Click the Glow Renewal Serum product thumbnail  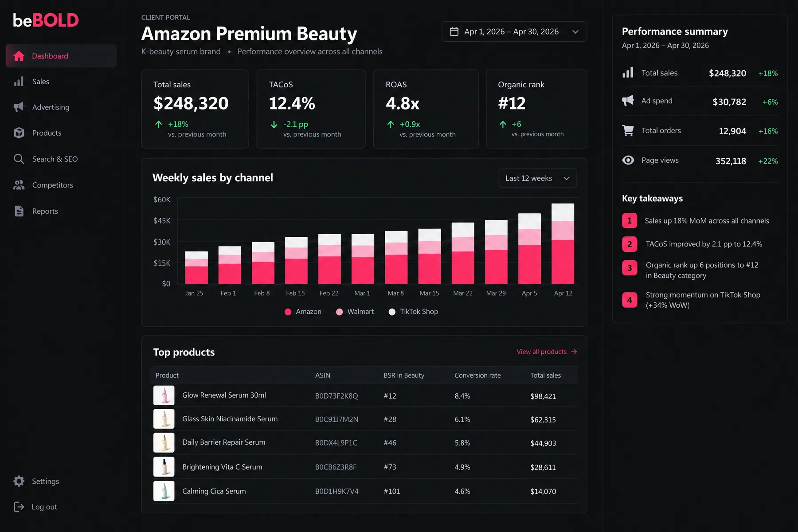click(164, 395)
